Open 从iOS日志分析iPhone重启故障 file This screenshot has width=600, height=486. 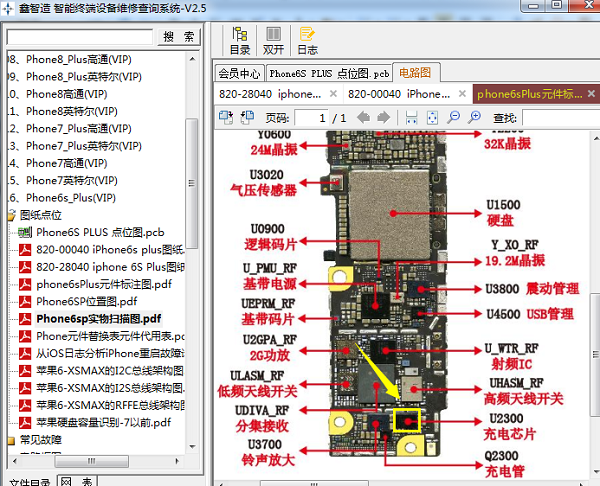pos(111,353)
